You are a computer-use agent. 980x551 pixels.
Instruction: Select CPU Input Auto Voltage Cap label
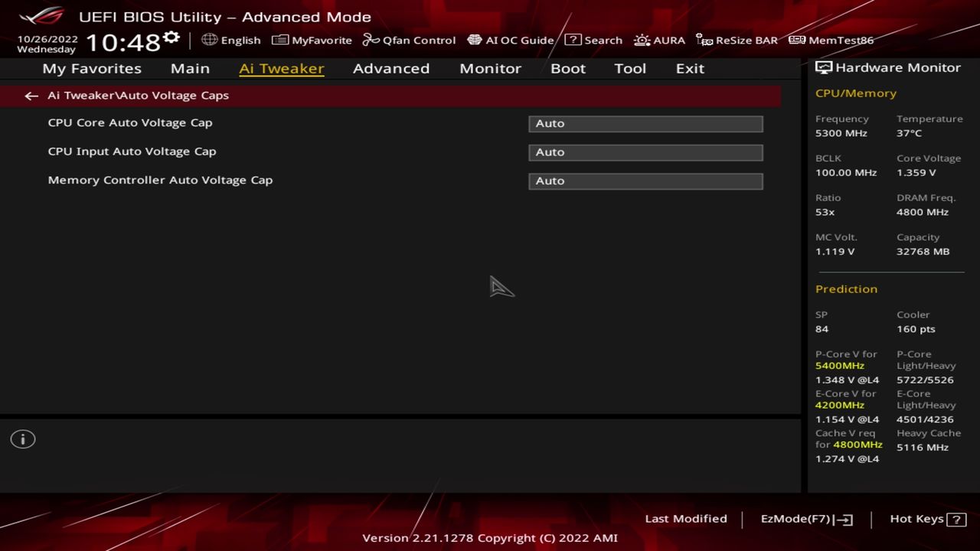click(132, 152)
